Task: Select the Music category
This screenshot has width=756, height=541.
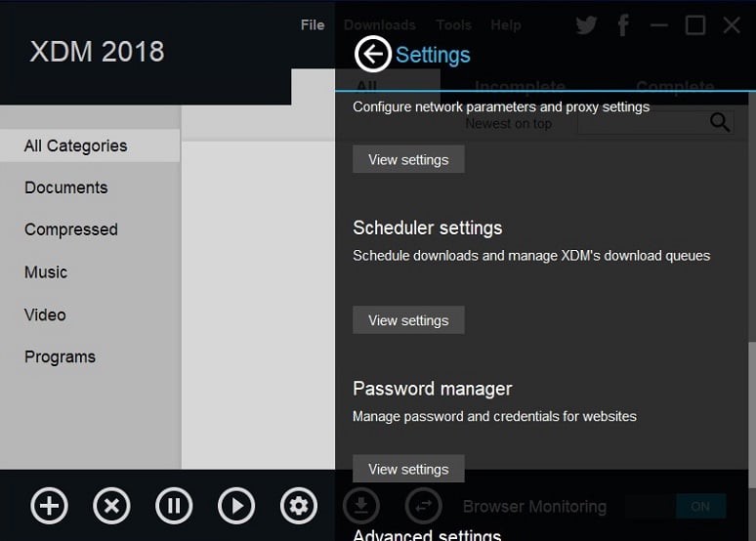Action: pyautogui.click(x=47, y=272)
